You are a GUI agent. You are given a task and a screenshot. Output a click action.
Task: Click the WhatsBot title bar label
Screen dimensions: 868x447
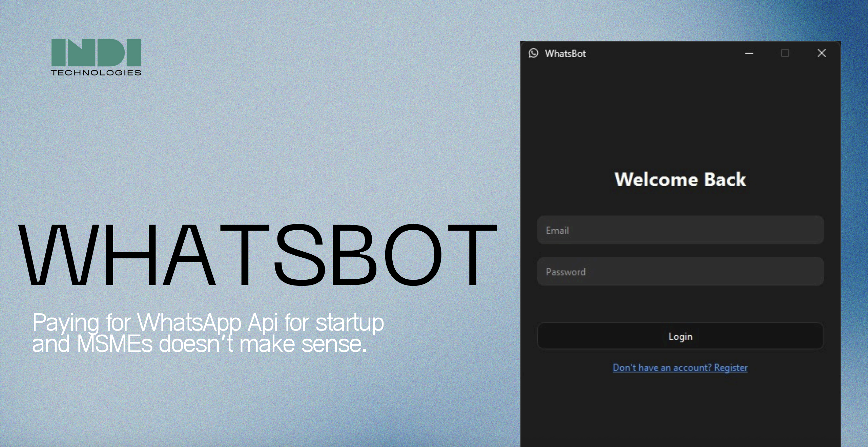tap(565, 54)
